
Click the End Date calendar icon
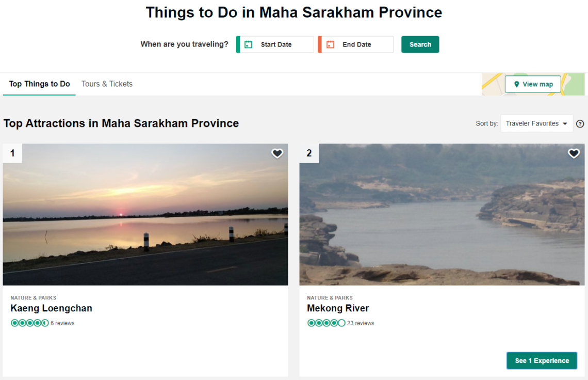pos(330,44)
